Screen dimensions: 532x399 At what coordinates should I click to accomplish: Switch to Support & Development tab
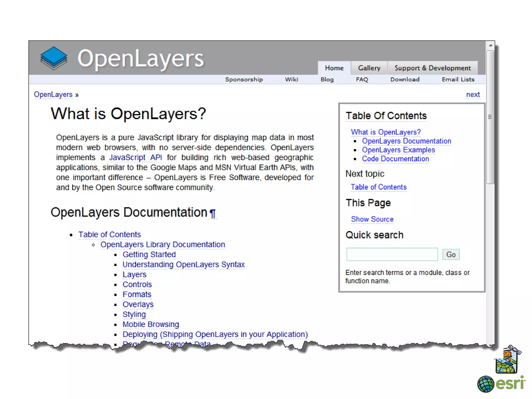point(433,68)
